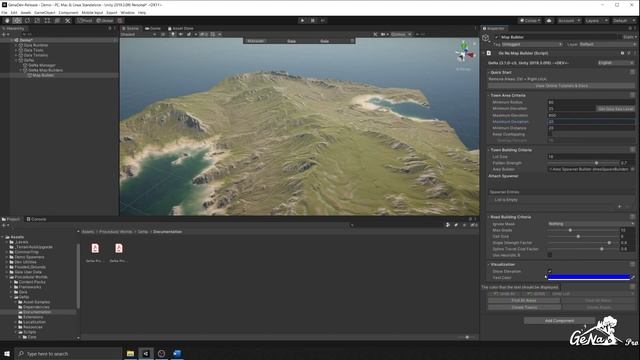Screen dimensions: 640x360
Task: Open the custom editor tools icon
Action: [68, 20]
